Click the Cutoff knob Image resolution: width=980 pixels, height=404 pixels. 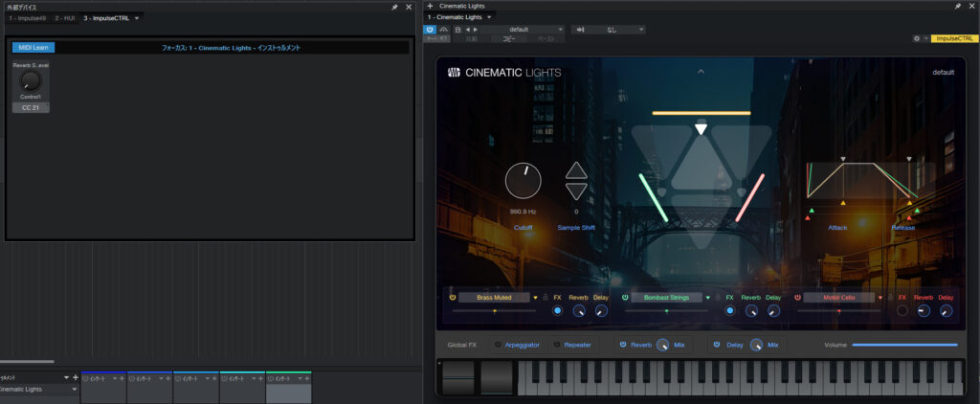click(x=523, y=180)
